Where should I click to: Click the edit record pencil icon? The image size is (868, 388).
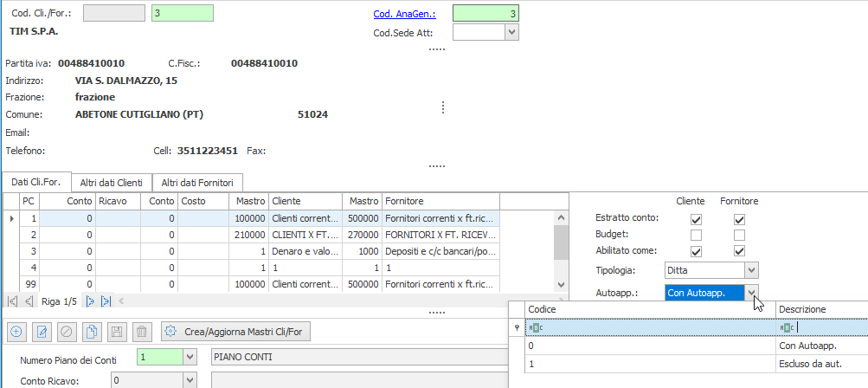pos(41,332)
